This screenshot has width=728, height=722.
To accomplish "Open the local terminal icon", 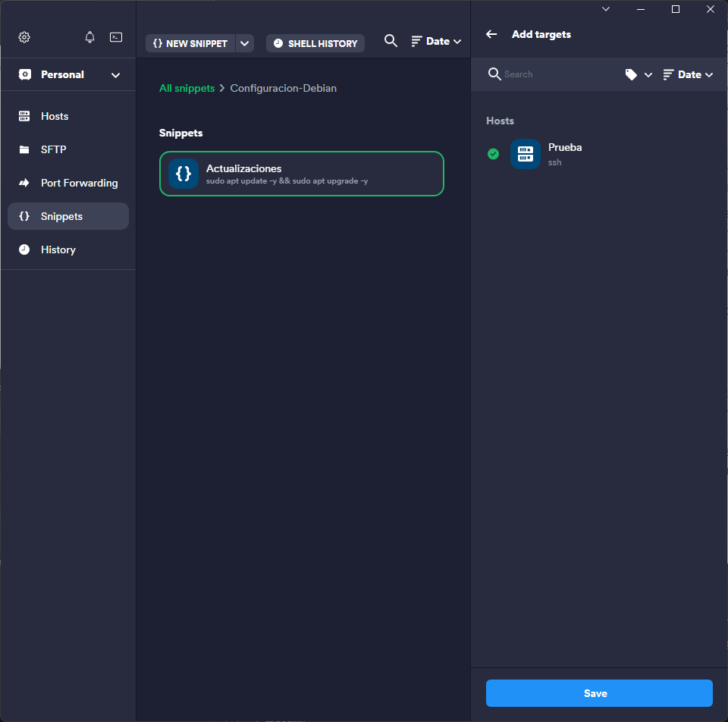I will click(x=116, y=37).
